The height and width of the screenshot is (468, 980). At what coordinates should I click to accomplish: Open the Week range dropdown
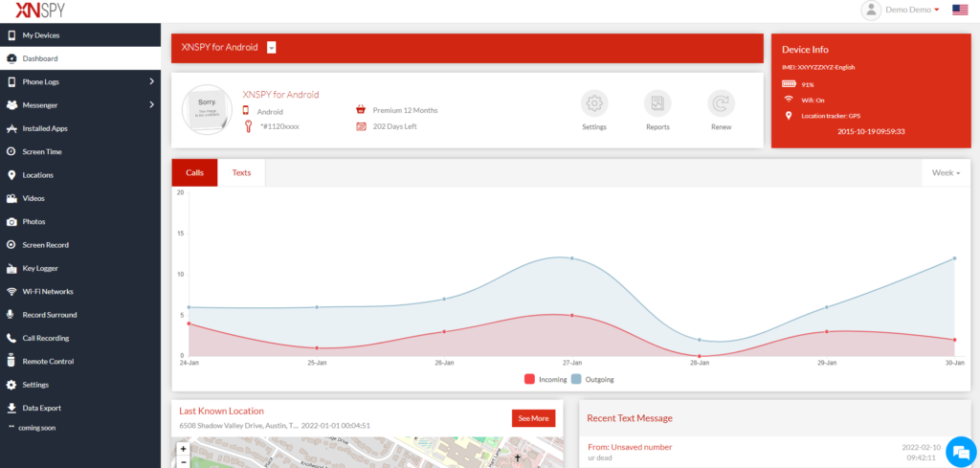coord(946,172)
